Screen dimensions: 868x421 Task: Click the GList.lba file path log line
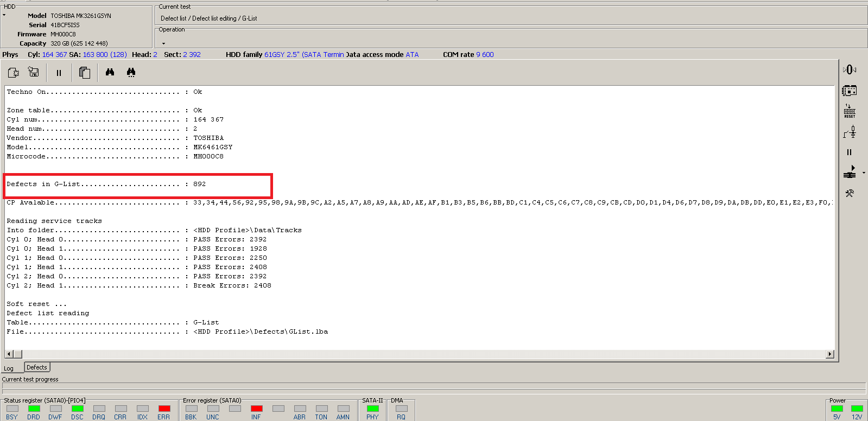coord(167,332)
